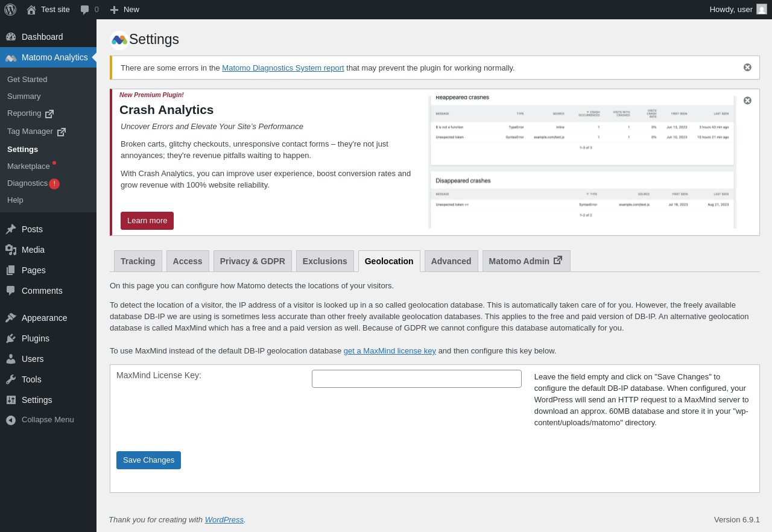The image size is (772, 532).
Task: Open the comments bubble in admin bar
Action: coord(89,10)
